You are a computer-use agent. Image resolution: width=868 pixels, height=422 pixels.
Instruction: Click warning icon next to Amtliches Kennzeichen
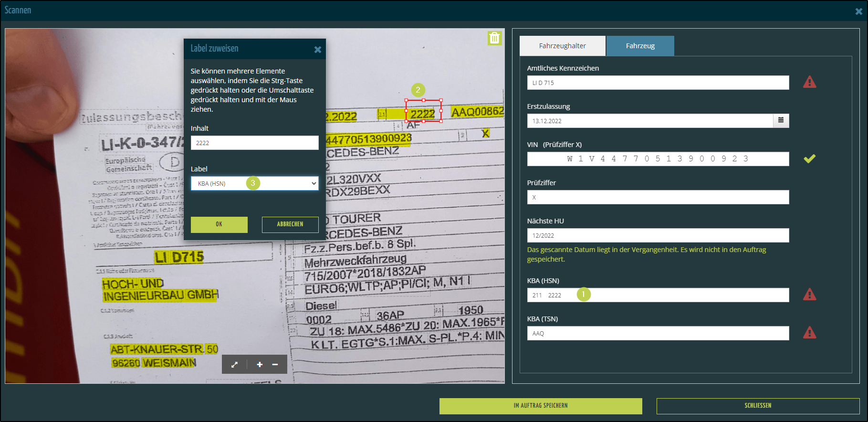pos(809,82)
